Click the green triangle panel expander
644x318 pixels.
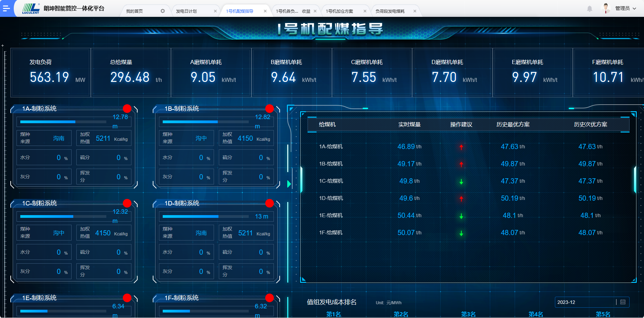[x=289, y=184]
